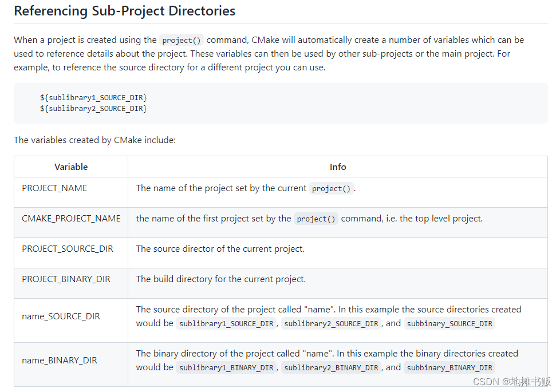
Task: Click the name_BINARY_DIR table cell
Action: 60,361
